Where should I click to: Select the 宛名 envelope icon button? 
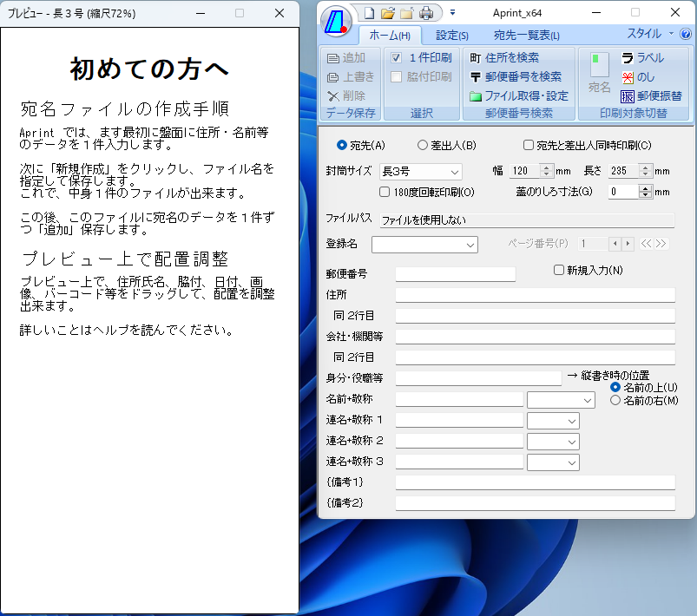point(599,73)
